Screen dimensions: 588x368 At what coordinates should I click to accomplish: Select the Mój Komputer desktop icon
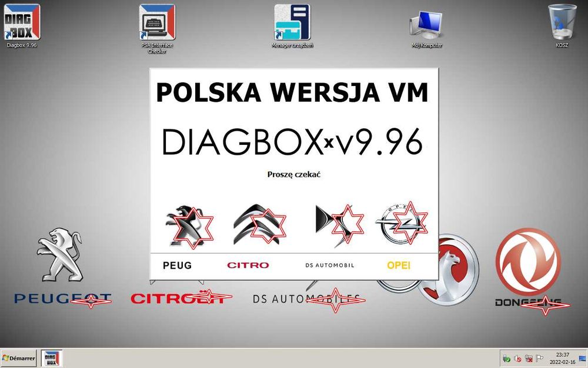(427, 28)
